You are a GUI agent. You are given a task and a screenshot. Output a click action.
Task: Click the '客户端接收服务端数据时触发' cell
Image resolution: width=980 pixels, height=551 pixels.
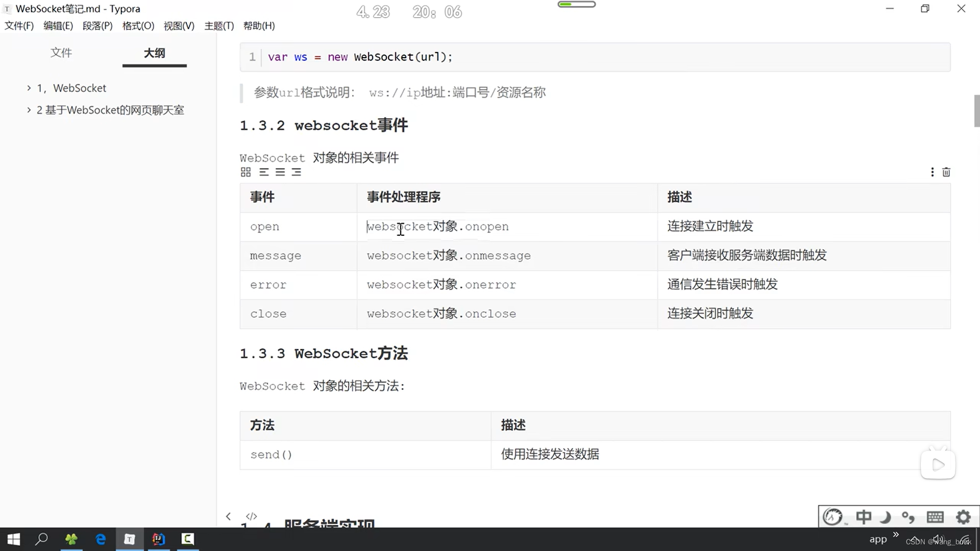click(x=804, y=256)
